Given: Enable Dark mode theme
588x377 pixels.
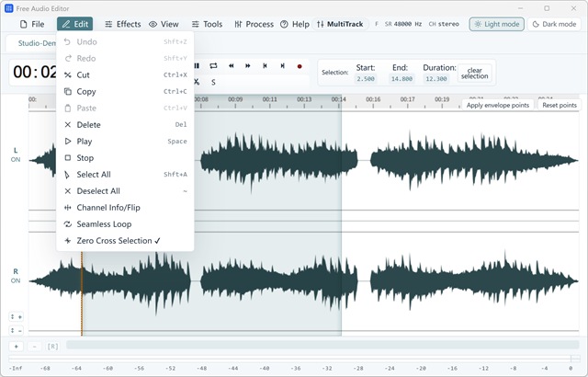Looking at the screenshot, I should [x=554, y=24].
